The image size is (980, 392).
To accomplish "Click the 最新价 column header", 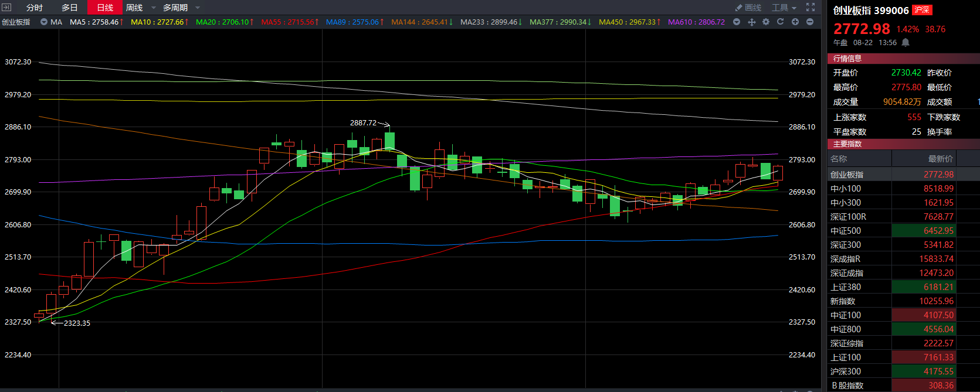I will pyautogui.click(x=940, y=159).
